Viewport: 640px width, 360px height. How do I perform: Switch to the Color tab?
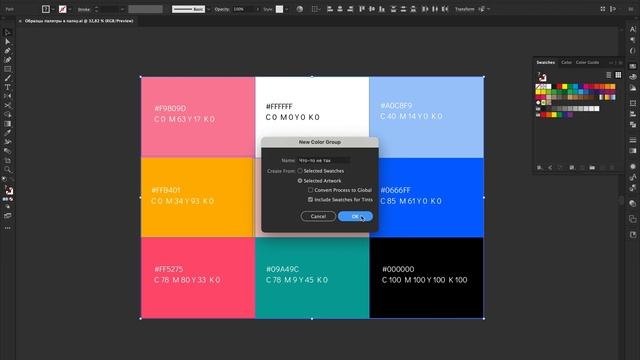click(566, 62)
